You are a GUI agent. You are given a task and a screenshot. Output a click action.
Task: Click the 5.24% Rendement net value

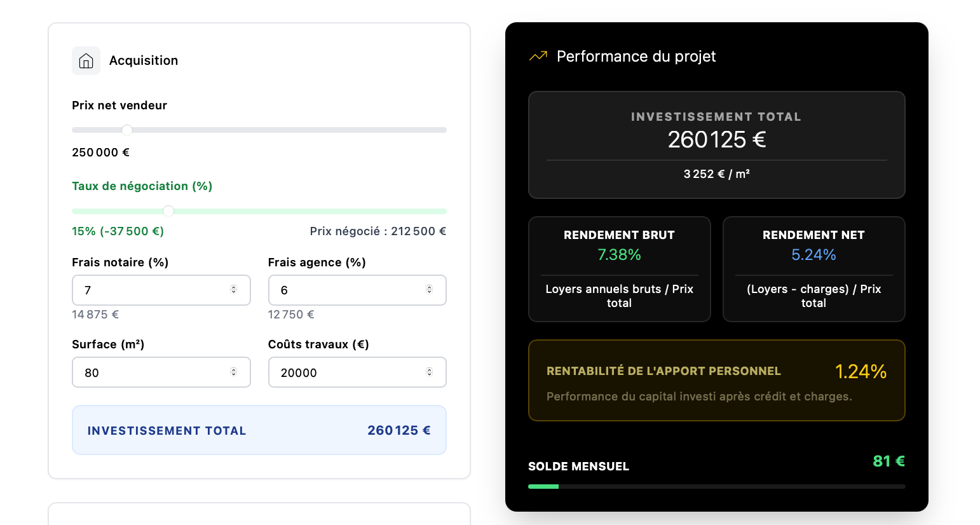814,255
